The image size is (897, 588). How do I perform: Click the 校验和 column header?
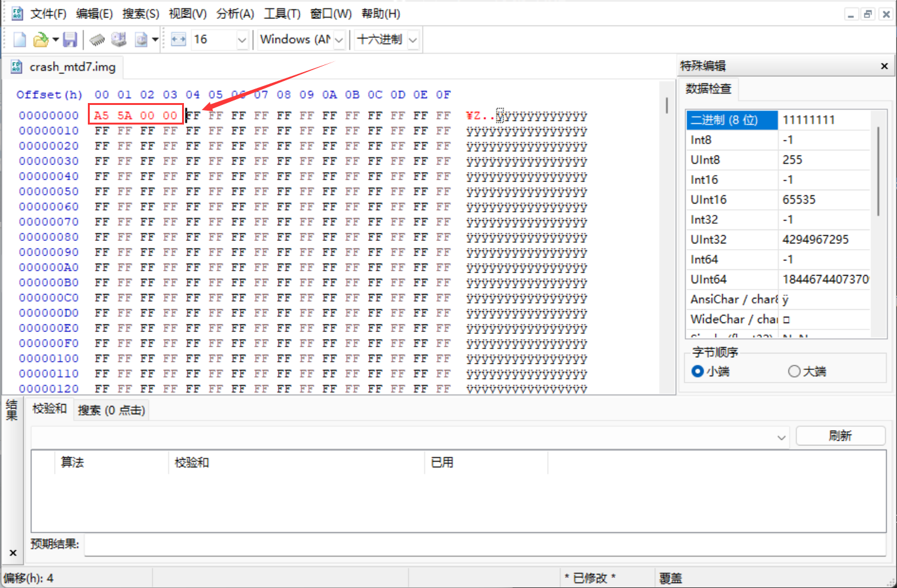tap(296, 462)
